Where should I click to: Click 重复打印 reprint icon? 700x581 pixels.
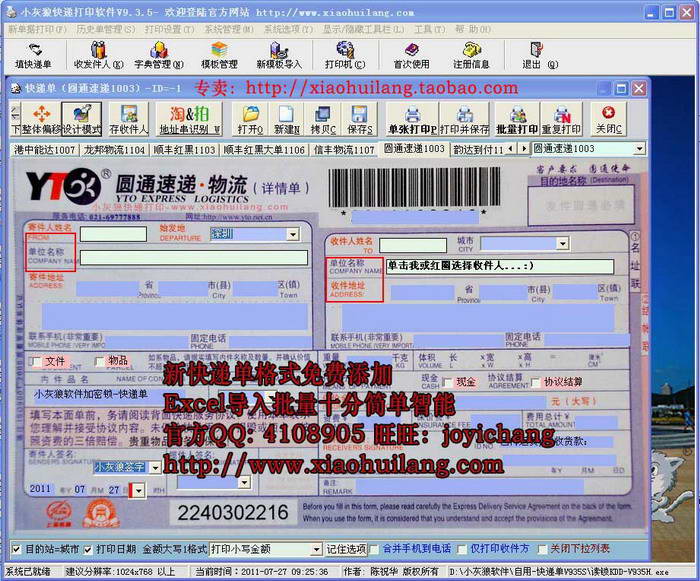point(562,119)
